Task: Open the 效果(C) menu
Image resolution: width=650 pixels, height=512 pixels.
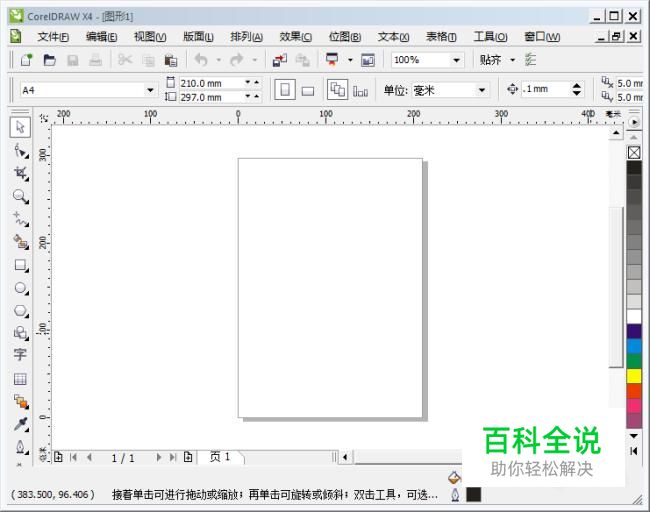Action: click(x=296, y=37)
